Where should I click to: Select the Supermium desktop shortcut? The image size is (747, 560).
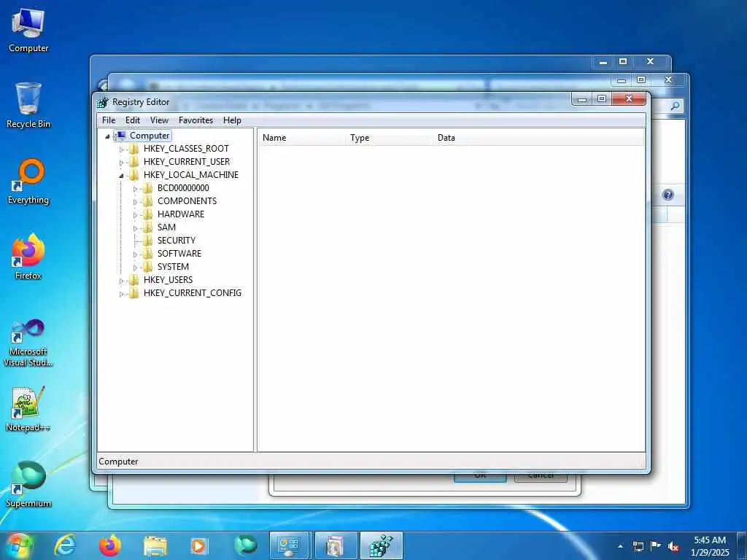[28, 485]
